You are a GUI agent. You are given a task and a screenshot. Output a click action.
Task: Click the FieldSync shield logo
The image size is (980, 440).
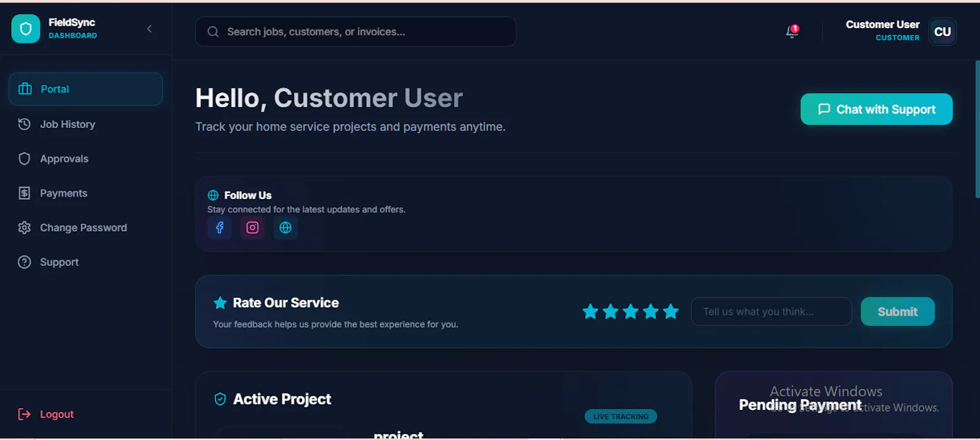(x=26, y=29)
